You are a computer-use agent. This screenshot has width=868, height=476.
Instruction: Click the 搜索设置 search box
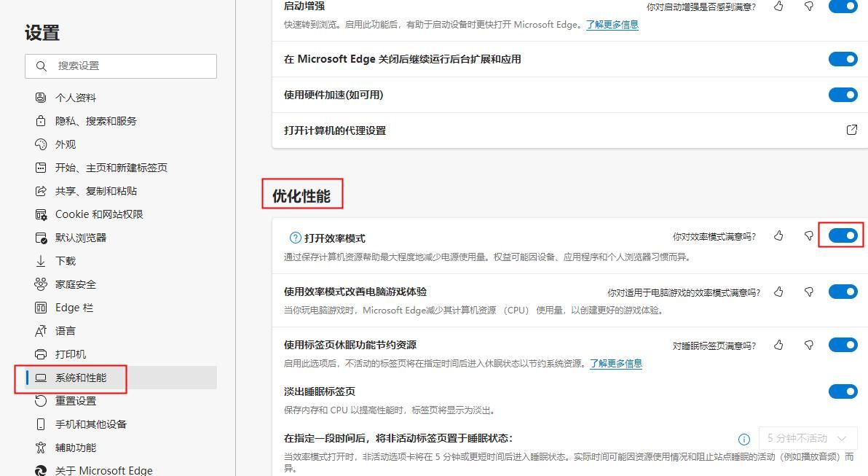(121, 66)
